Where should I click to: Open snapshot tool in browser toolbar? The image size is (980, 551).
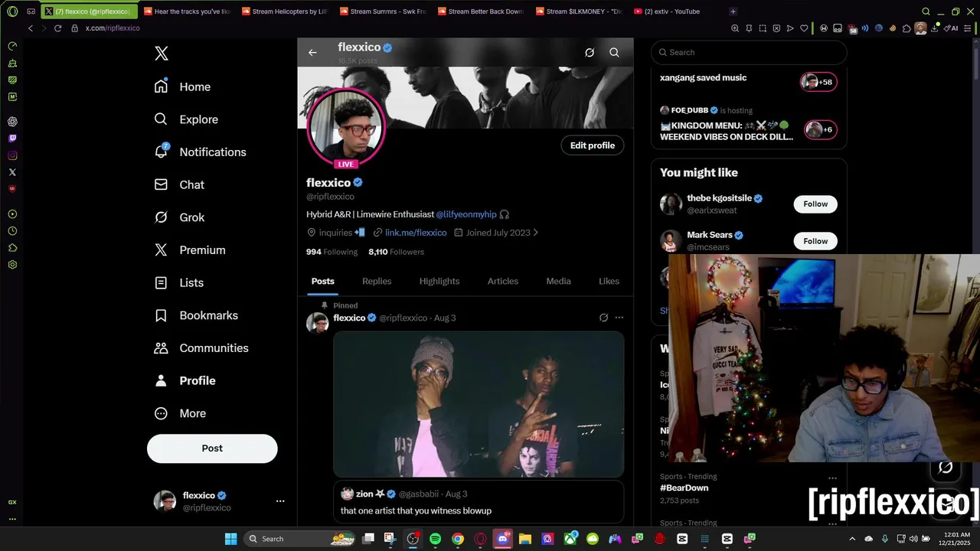763,28
